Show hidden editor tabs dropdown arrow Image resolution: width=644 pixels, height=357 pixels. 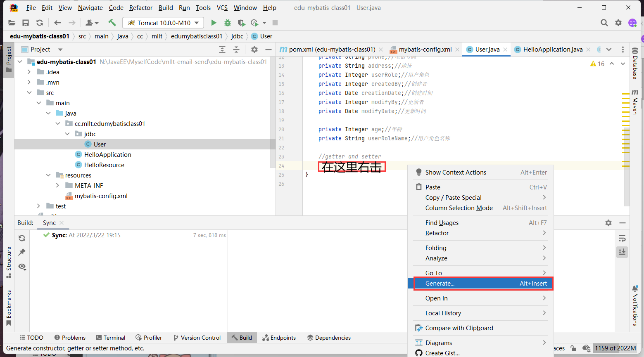609,50
